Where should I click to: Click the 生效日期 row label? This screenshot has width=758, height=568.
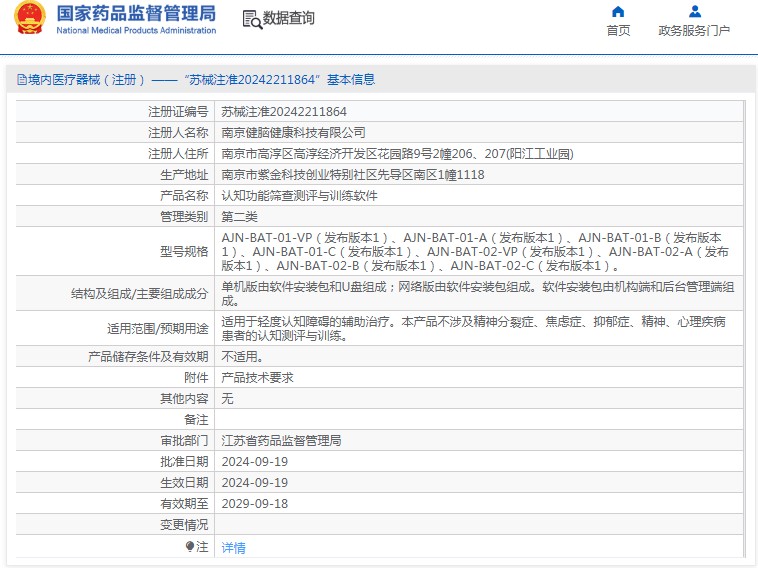[184, 483]
